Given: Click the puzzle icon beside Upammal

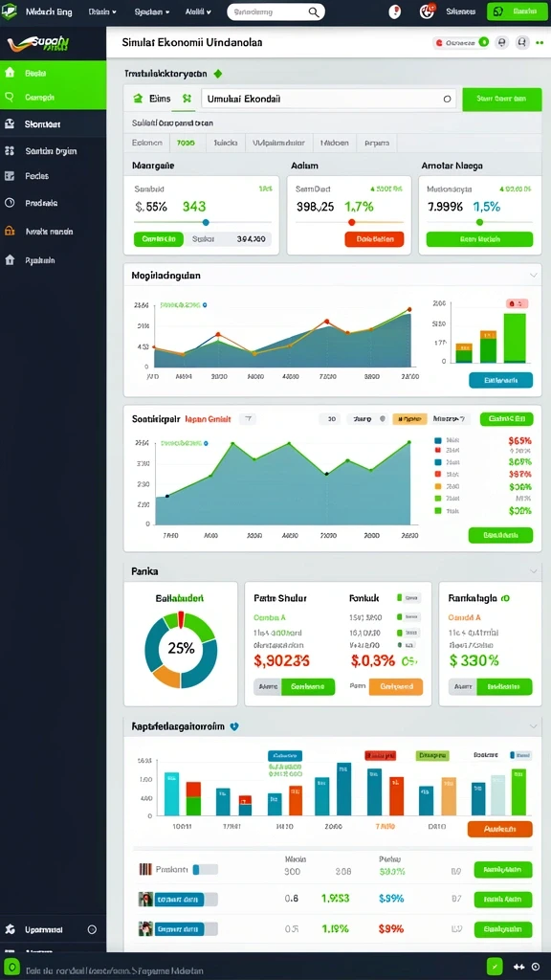Looking at the screenshot, I should click(x=10, y=929).
